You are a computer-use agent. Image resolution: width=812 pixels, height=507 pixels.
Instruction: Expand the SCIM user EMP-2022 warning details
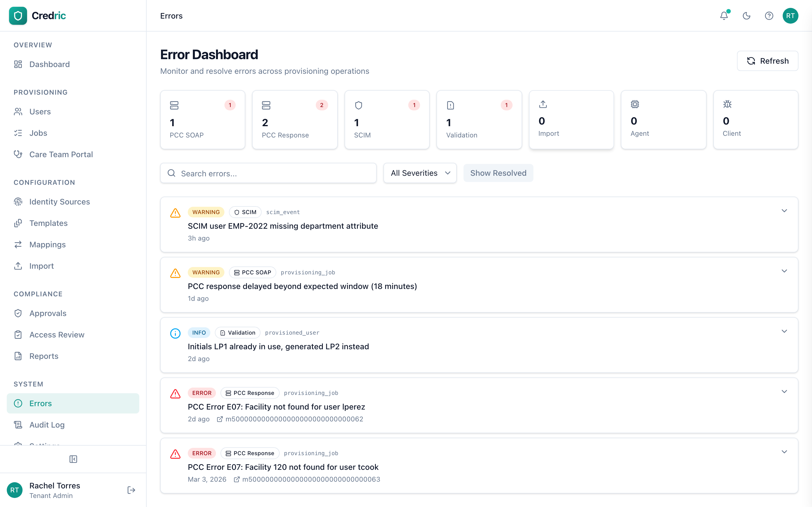[784, 211]
